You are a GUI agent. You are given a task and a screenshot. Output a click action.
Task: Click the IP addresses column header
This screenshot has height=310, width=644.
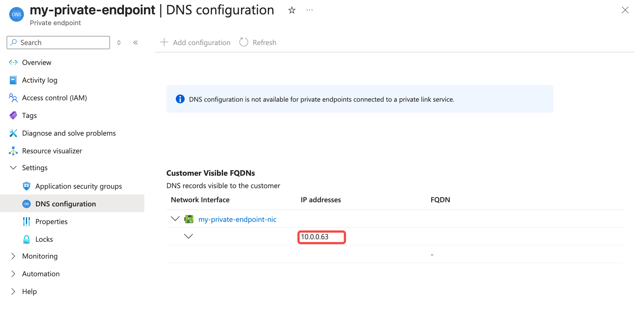[321, 200]
